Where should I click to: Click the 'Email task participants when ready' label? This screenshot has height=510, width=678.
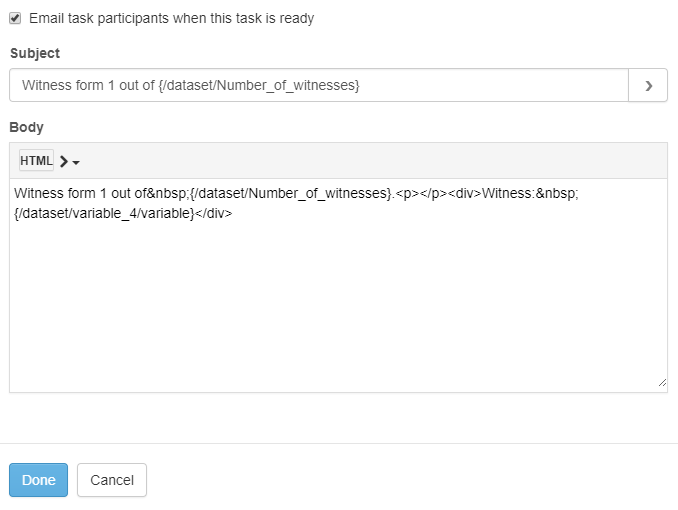point(172,19)
